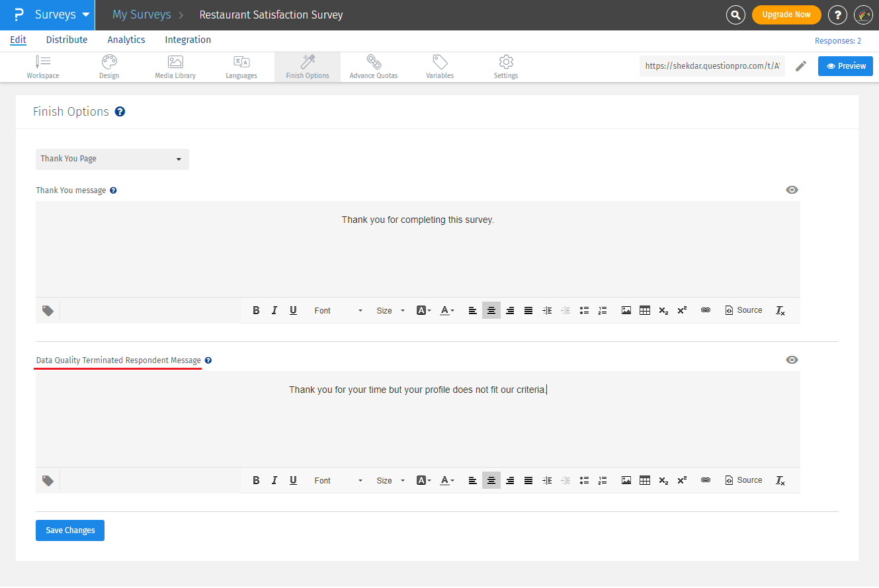Image resolution: width=879 pixels, height=588 pixels.
Task: Remove formatting in Terminated Respondent editor
Action: [780, 480]
